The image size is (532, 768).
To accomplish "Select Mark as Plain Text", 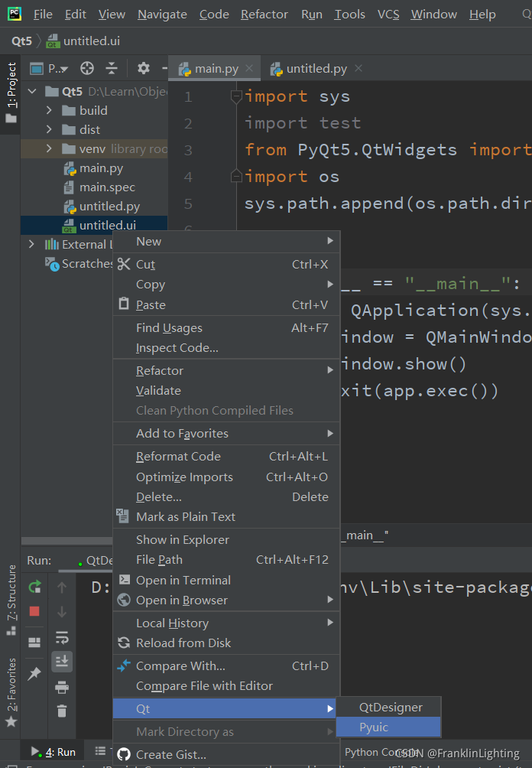I will click(x=226, y=517).
